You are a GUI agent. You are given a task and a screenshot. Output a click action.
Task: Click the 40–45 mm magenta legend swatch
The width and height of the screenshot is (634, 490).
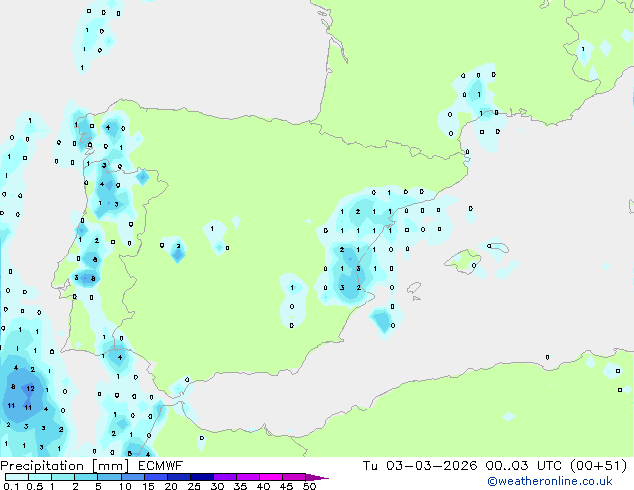click(271, 477)
